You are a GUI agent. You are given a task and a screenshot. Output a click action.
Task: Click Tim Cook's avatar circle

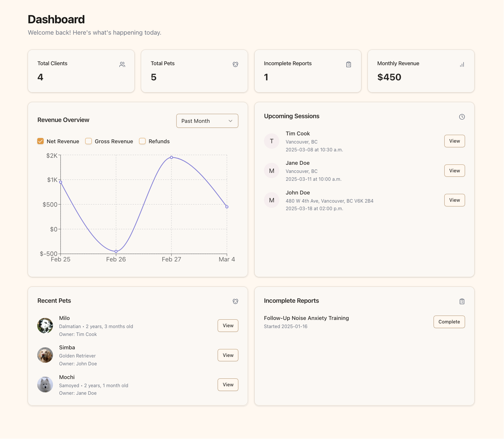click(x=271, y=141)
